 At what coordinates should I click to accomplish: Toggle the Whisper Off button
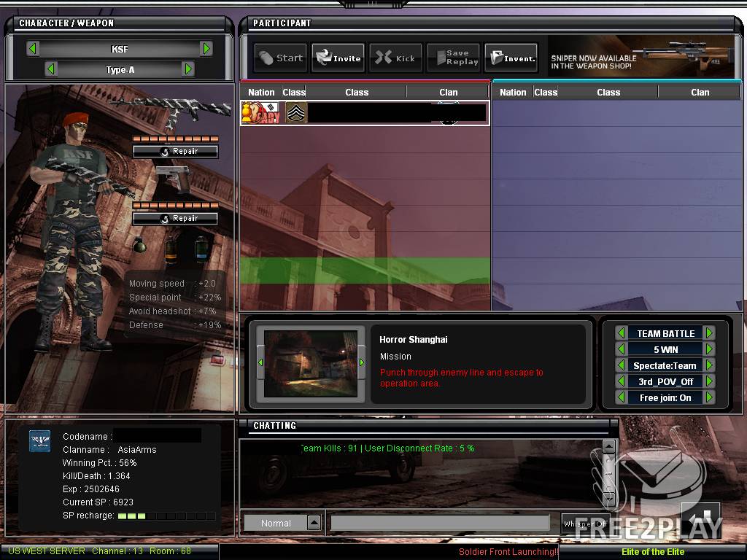tap(584, 524)
